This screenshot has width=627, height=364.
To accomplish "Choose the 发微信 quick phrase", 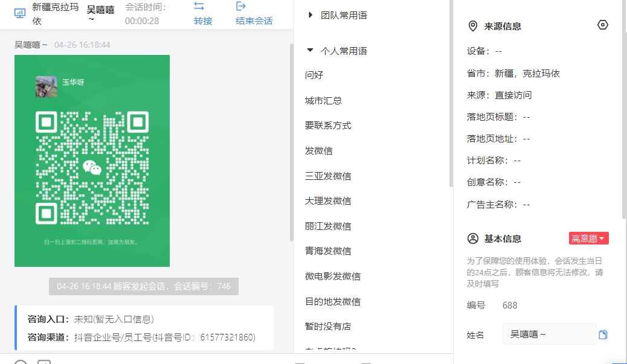I will 319,151.
